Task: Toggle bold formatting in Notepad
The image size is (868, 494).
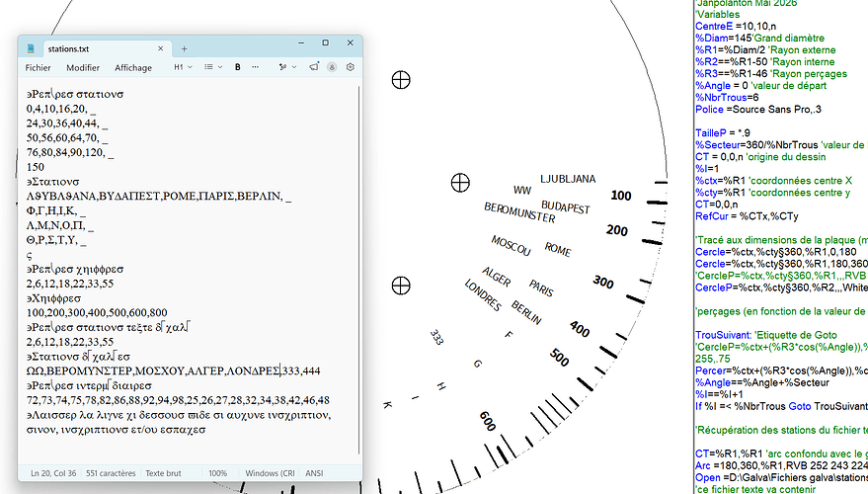Action: pyautogui.click(x=237, y=67)
